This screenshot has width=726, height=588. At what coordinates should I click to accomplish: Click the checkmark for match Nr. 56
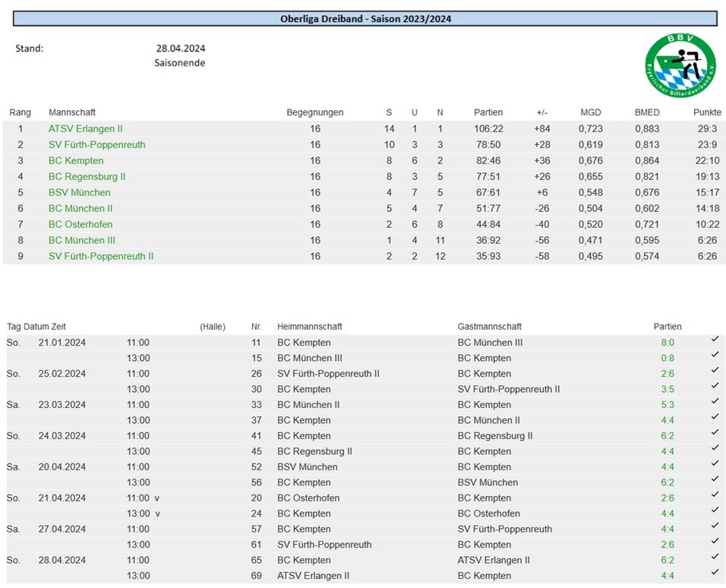coord(715,479)
